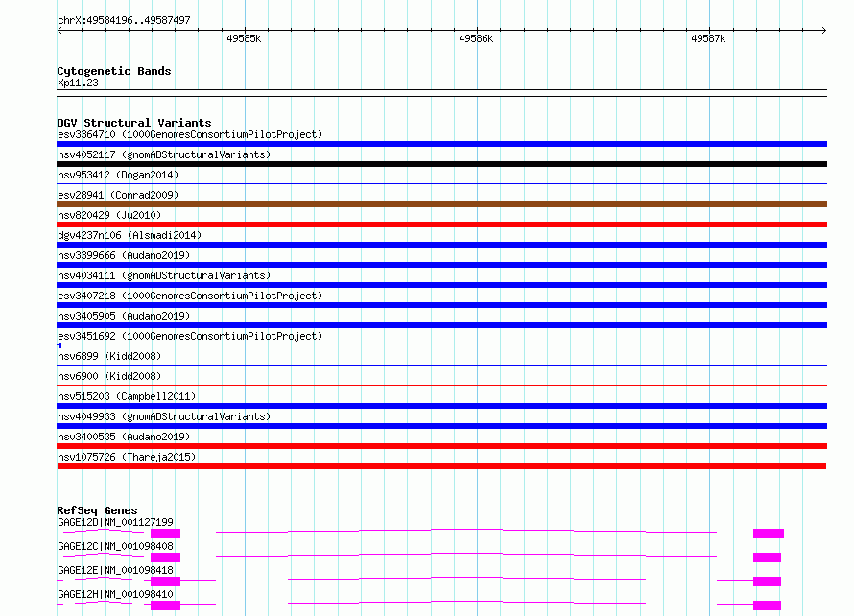Click the ruler's left arrowhead
854x616 pixels.
coord(59,31)
